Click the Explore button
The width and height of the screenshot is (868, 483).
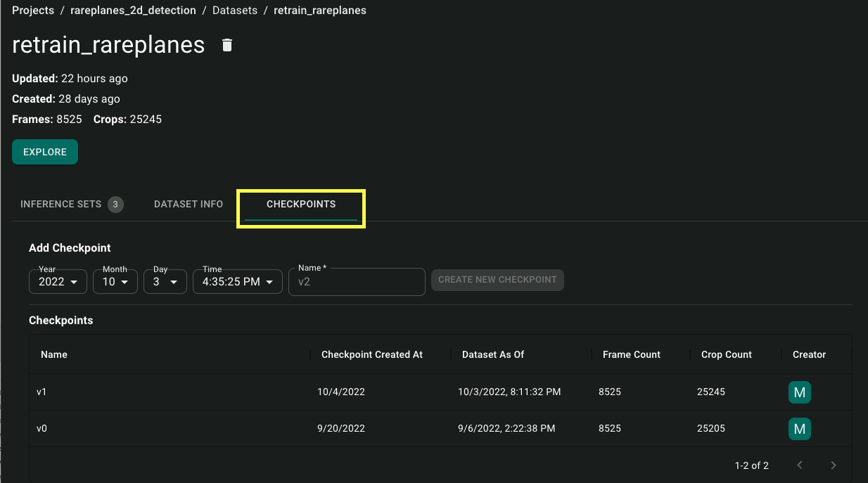(45, 152)
